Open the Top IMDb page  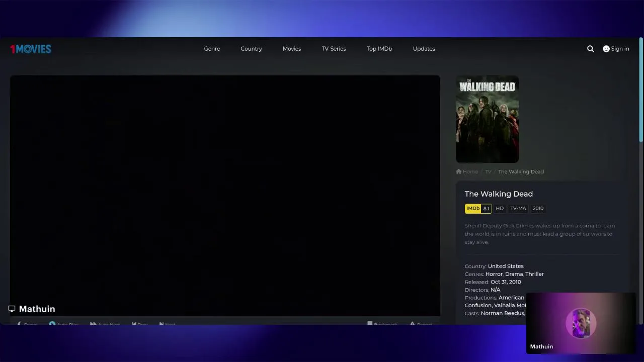tap(379, 49)
